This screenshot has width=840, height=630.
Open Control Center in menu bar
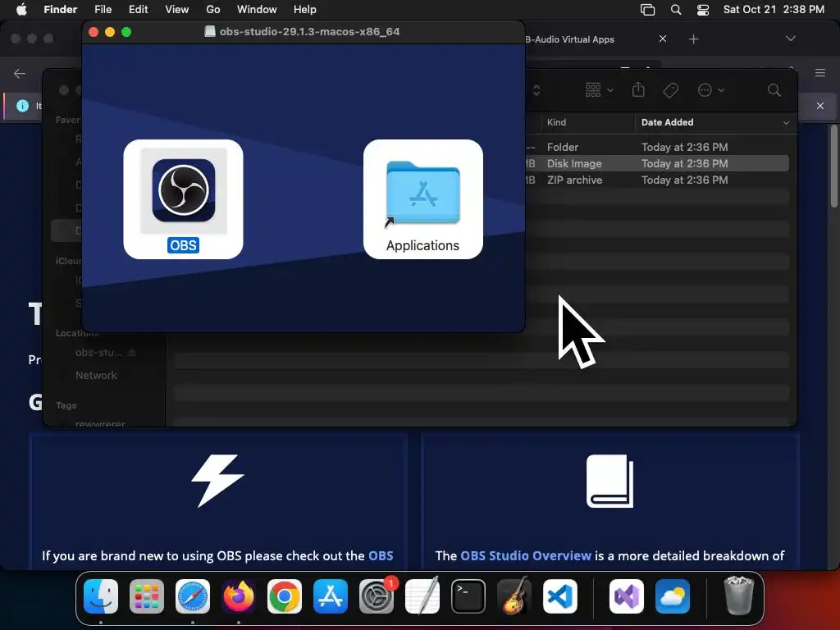[703, 9]
